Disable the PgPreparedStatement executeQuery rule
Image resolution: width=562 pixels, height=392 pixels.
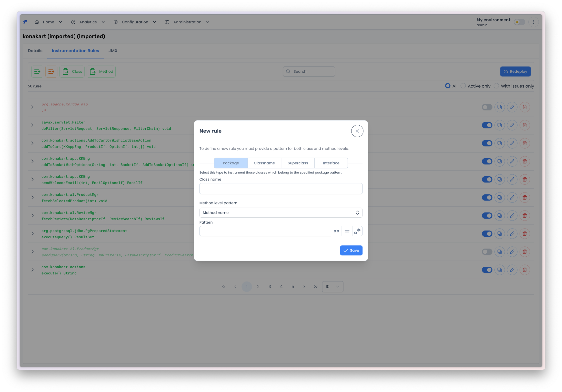click(487, 234)
